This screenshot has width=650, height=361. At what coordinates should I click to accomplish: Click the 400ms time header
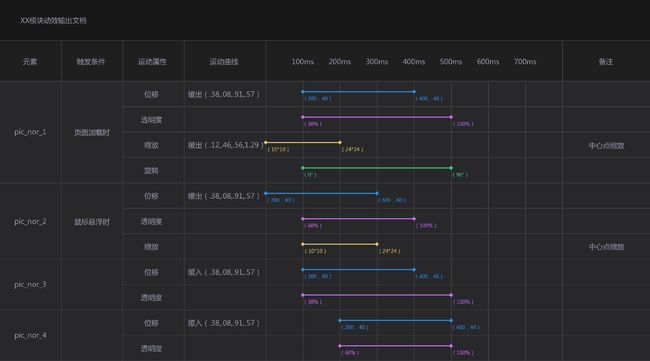[x=414, y=62]
